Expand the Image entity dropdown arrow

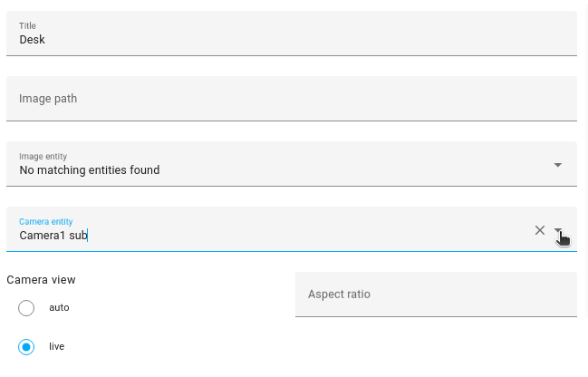pos(558,164)
